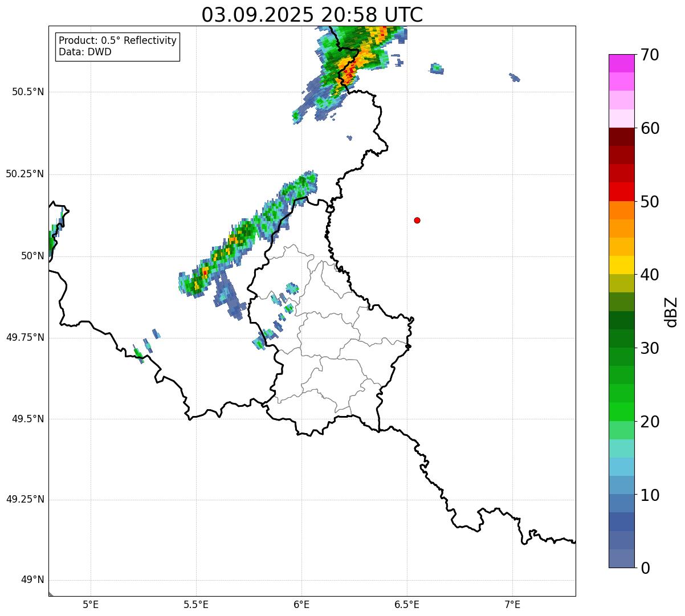Click the timestamp title 03.09.2025 20:58 UTC
Image resolution: width=685 pixels, height=616 pixels.
coord(312,14)
